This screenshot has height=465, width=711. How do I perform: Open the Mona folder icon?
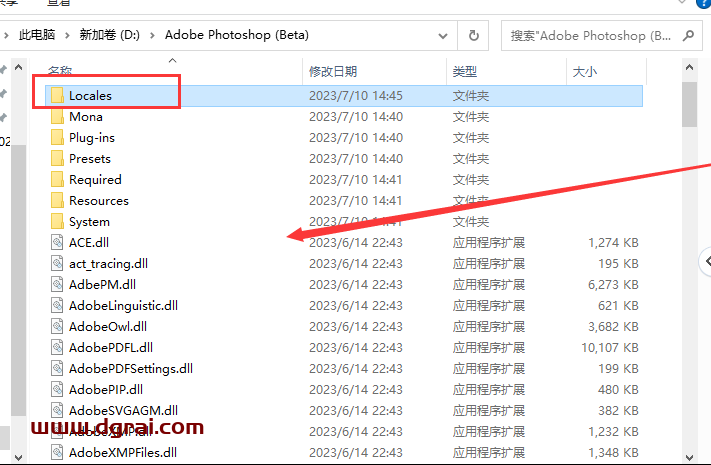[x=57, y=117]
